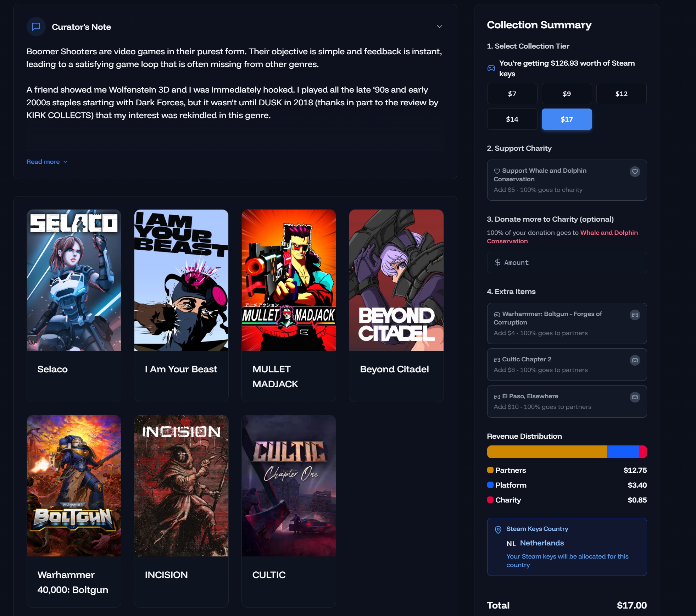Click the highlighted $17 tier button
This screenshot has width=696, height=616.
pyautogui.click(x=566, y=119)
